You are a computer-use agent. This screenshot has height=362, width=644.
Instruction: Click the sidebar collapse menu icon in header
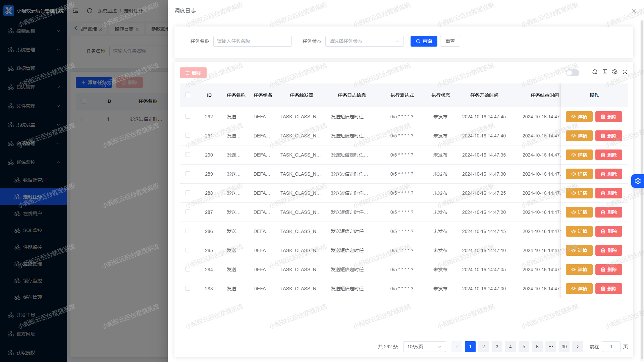(75, 11)
